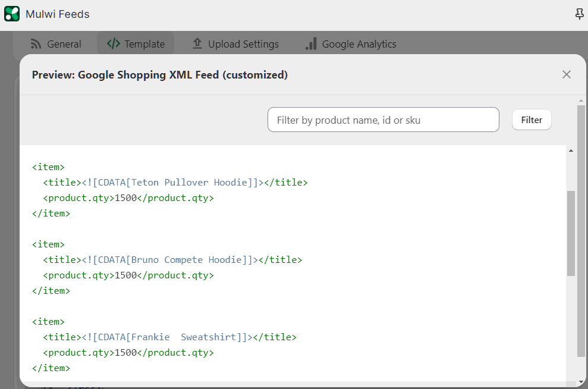588x389 pixels.
Task: Open the General tab
Action: coord(55,44)
